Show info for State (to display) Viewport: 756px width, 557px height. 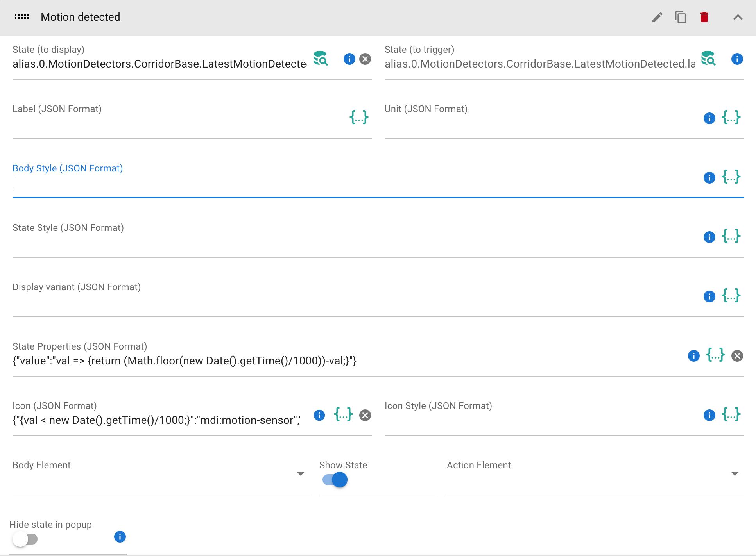point(349,59)
